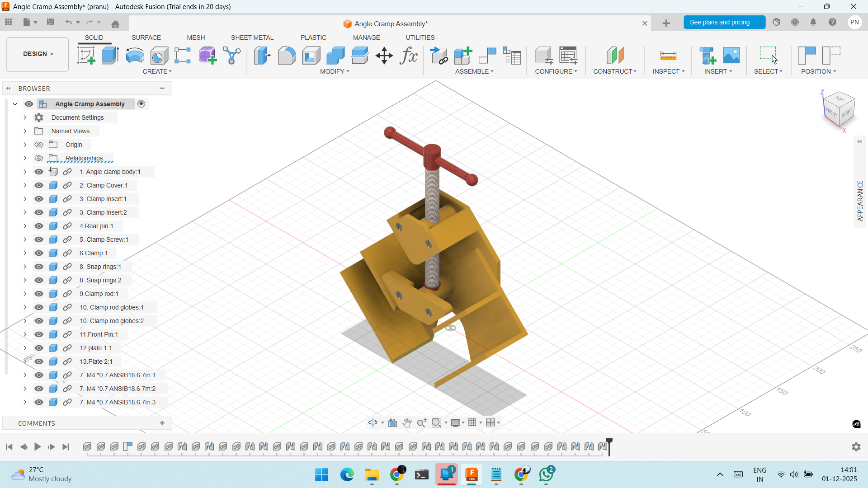Click the Fillet tool in Modify

point(287,56)
